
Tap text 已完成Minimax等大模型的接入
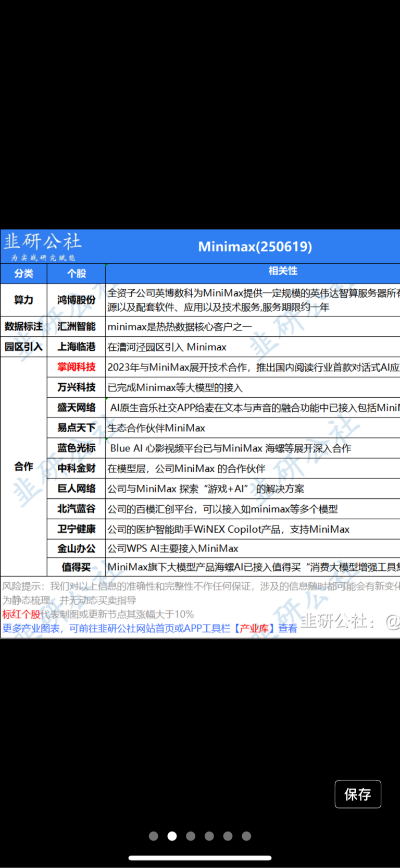175,388
